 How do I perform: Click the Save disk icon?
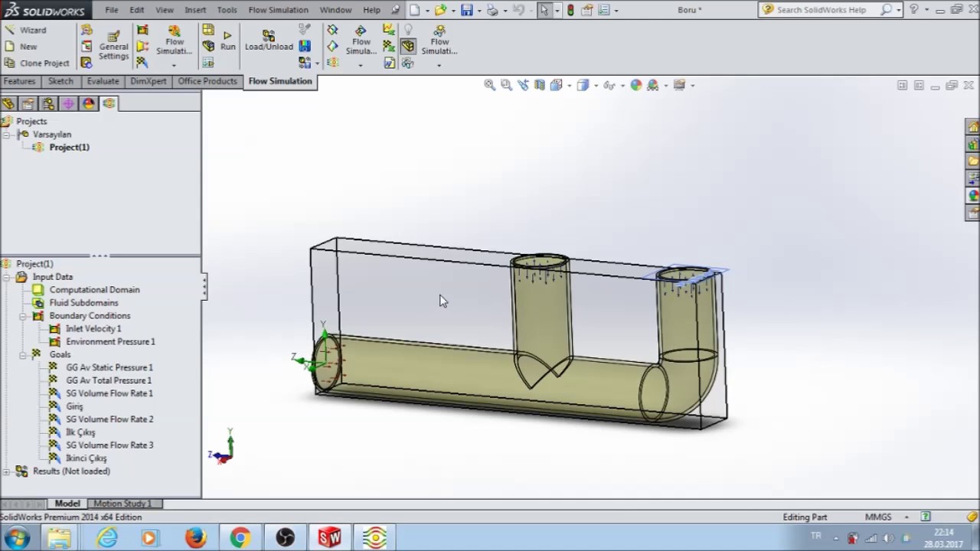pyautogui.click(x=466, y=10)
